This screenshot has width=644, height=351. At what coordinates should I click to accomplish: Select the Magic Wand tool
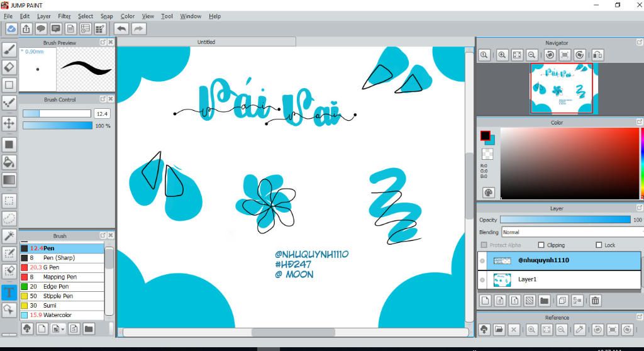(9, 236)
